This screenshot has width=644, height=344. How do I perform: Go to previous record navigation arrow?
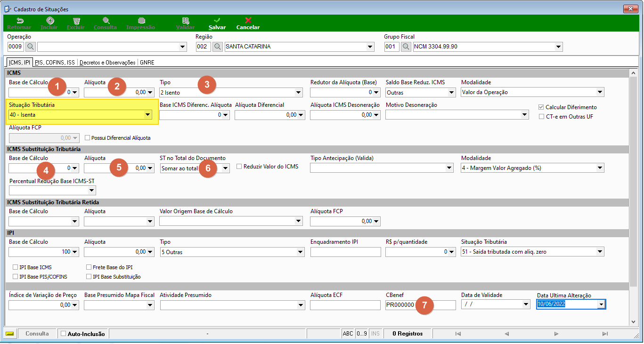pyautogui.click(x=507, y=334)
